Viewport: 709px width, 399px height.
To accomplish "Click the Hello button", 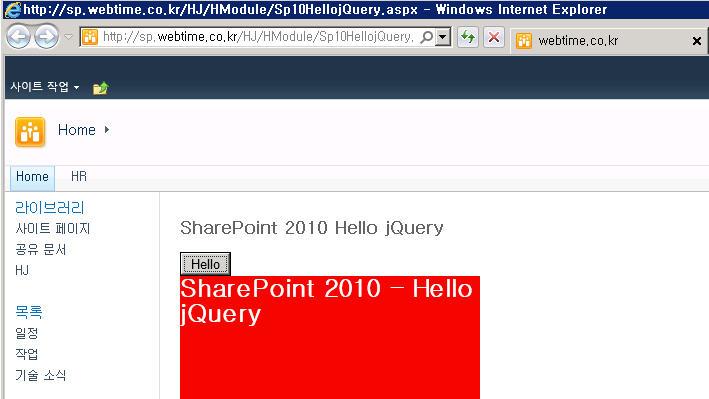I will tap(205, 264).
